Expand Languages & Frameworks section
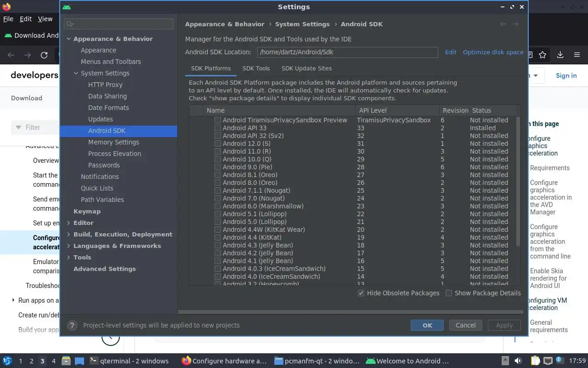588x368 pixels. tap(68, 246)
